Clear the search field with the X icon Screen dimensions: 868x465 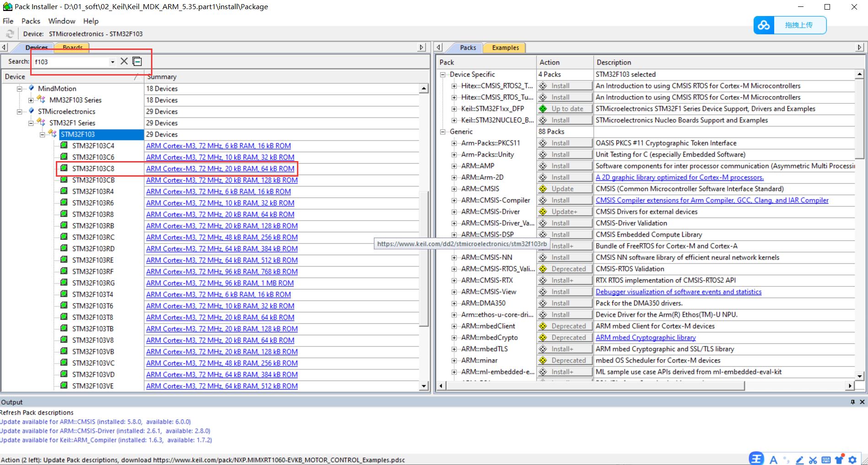(x=124, y=61)
